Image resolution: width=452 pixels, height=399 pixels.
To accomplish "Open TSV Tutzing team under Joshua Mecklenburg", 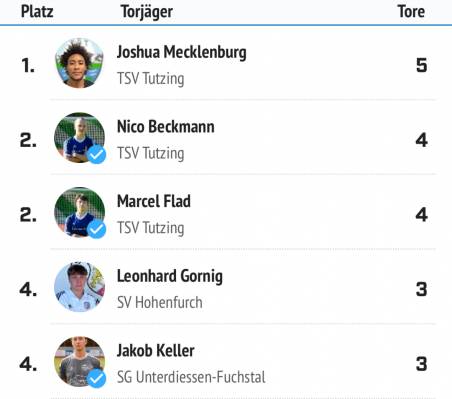I will point(151,79).
